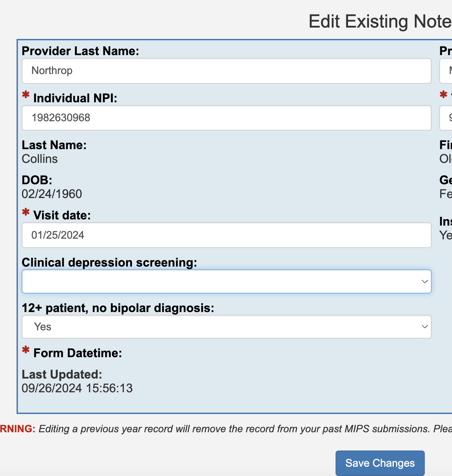The height and width of the screenshot is (476, 452).
Task: Open the 12+ patient, no bipolar diagnosis dropdown
Action: click(226, 327)
